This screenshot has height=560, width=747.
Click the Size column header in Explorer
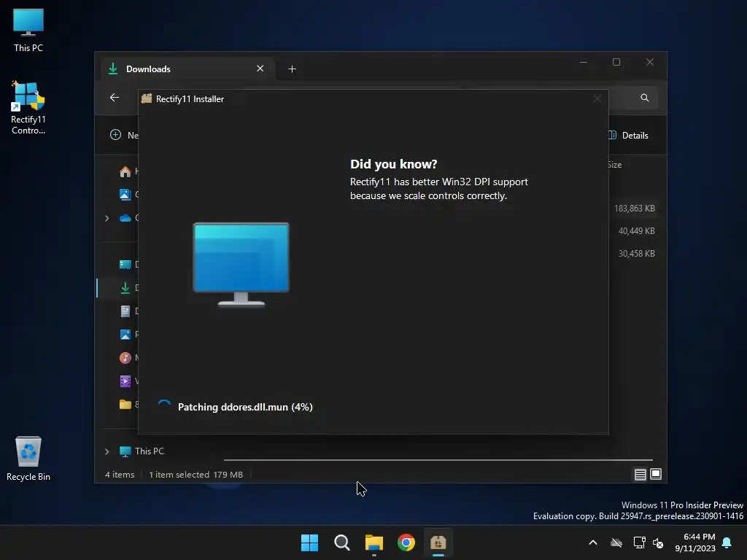pos(614,165)
